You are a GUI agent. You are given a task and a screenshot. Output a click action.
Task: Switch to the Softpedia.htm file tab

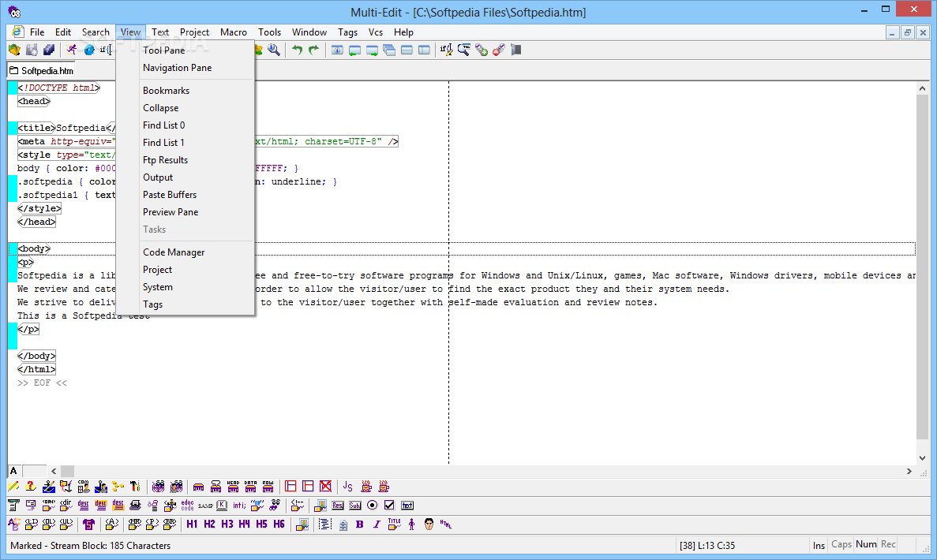[x=41, y=70]
